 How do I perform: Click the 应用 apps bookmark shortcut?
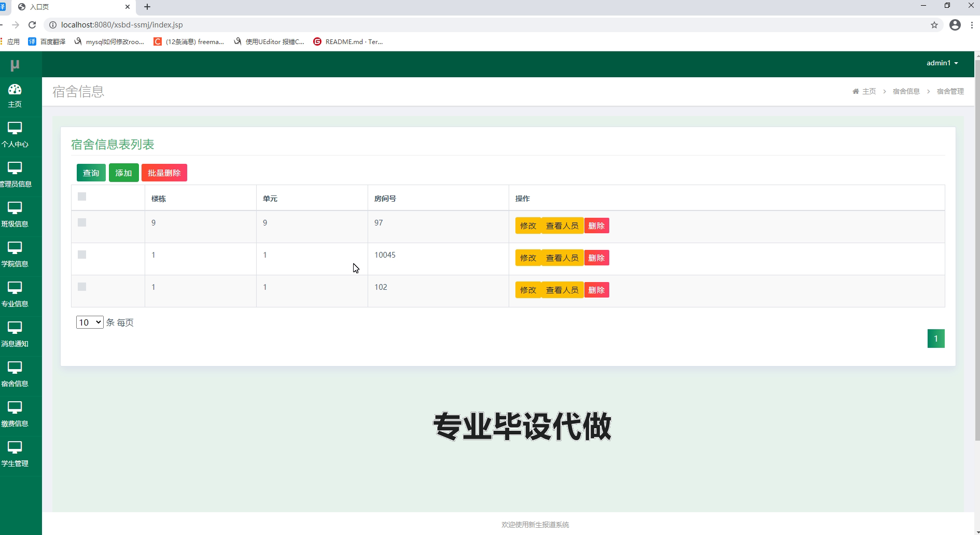click(x=10, y=41)
